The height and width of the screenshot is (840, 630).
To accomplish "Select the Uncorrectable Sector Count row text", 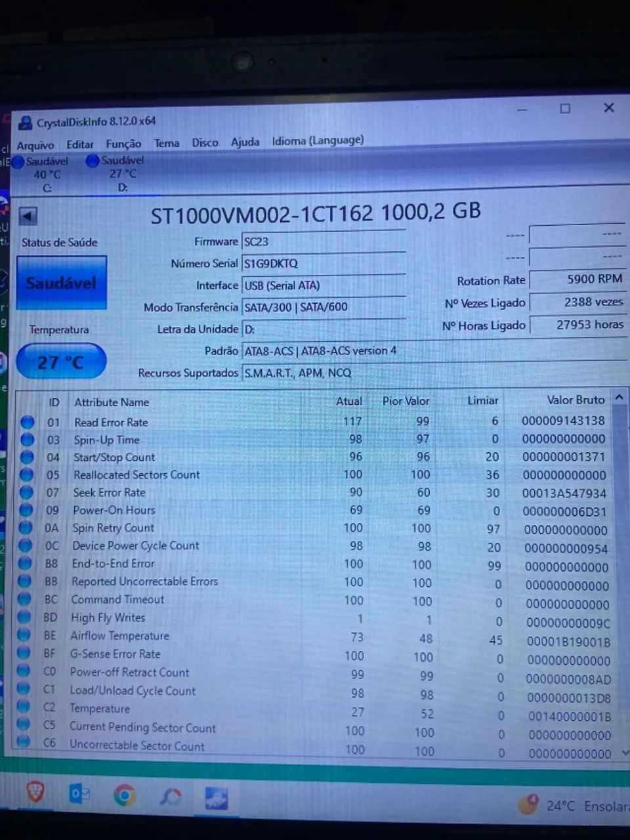I will (x=137, y=745).
